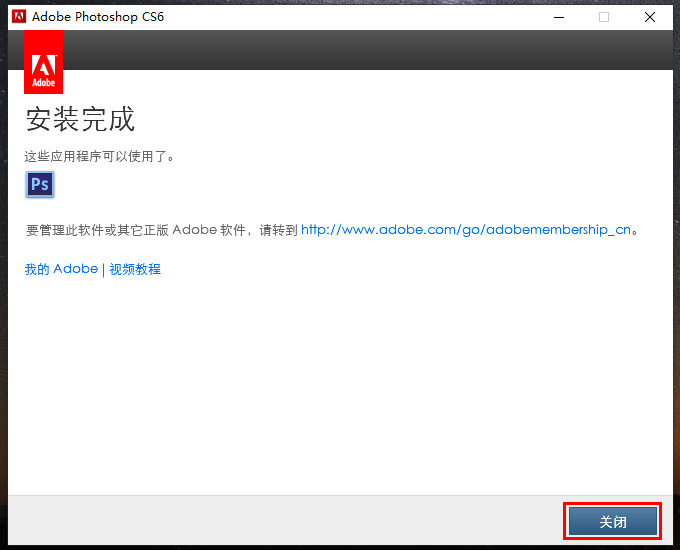
Task: Click the red Adobe logo badge
Action: pos(43,62)
